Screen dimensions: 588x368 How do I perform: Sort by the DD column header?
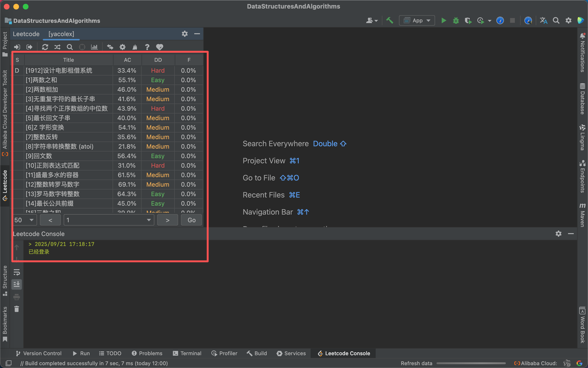coord(158,60)
